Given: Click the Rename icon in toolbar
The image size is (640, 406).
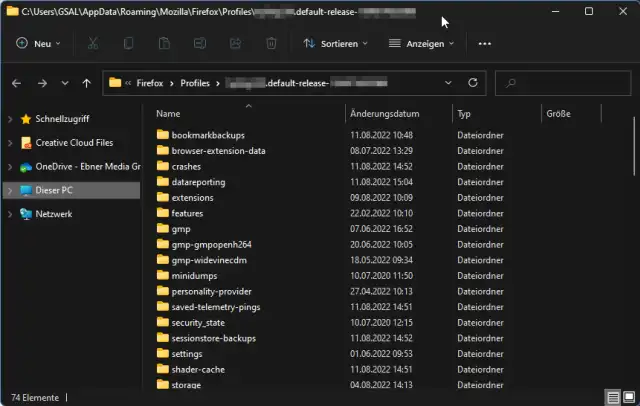Looking at the screenshot, I should tap(200, 44).
